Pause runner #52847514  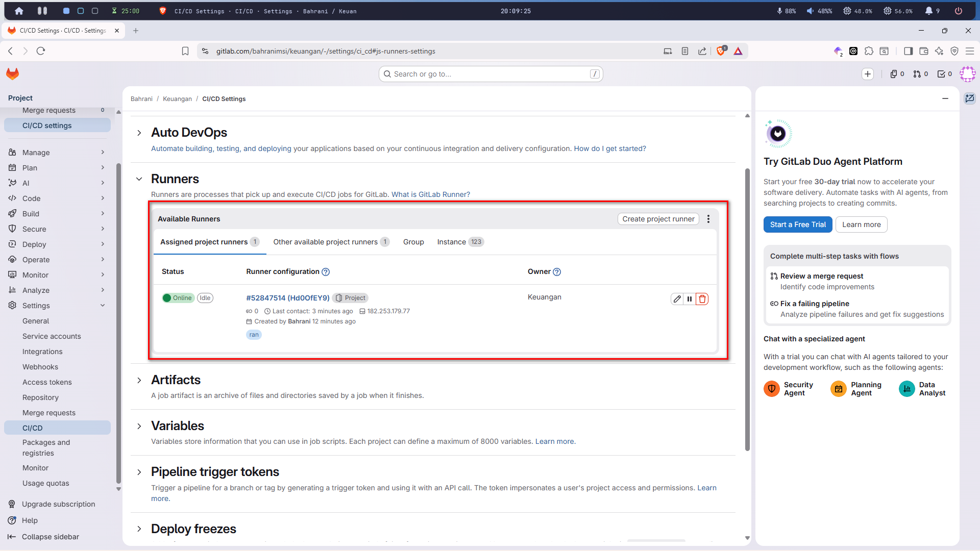tap(690, 299)
